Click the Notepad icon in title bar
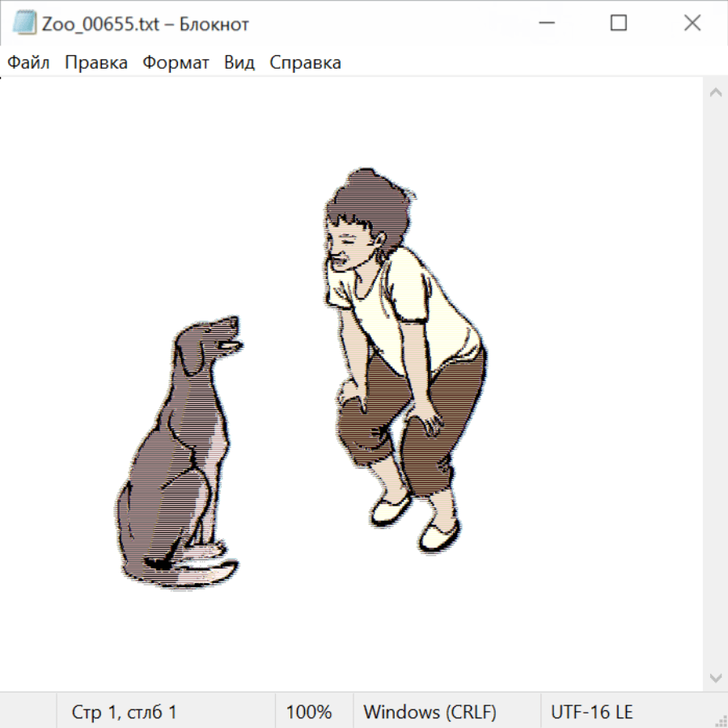728x728 pixels. [23, 23]
